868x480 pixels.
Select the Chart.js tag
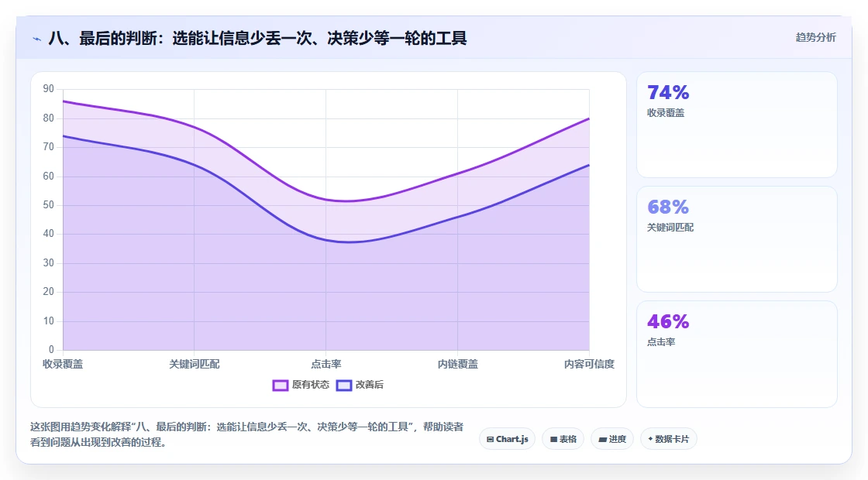pos(507,439)
